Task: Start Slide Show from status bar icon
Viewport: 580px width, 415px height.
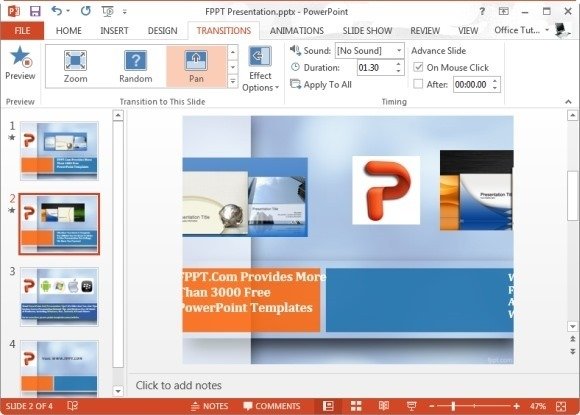Action: coord(411,406)
